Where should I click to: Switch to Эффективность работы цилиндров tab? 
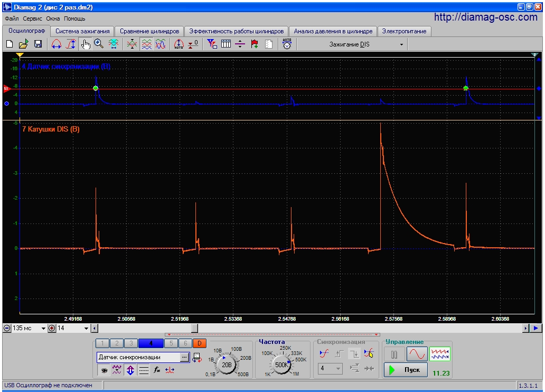pos(237,31)
